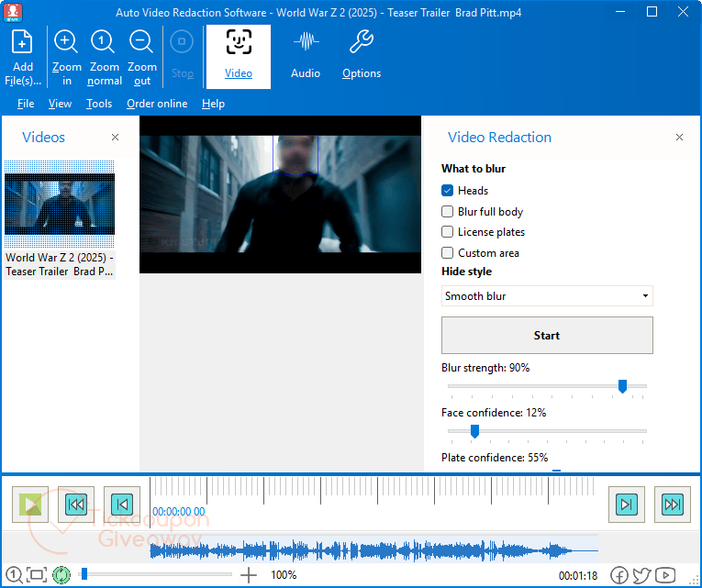Viewport: 702px width, 588px height.
Task: Enable the Custom area checkbox
Action: [447, 253]
